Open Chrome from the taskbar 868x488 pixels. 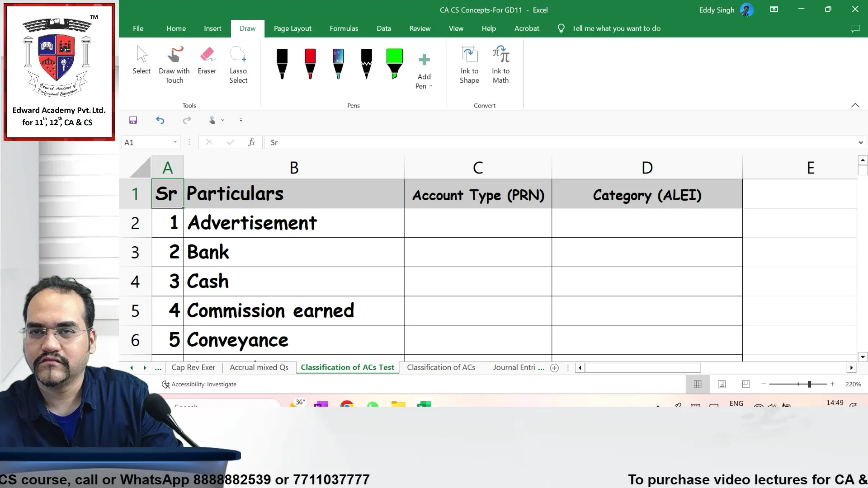[x=347, y=405]
